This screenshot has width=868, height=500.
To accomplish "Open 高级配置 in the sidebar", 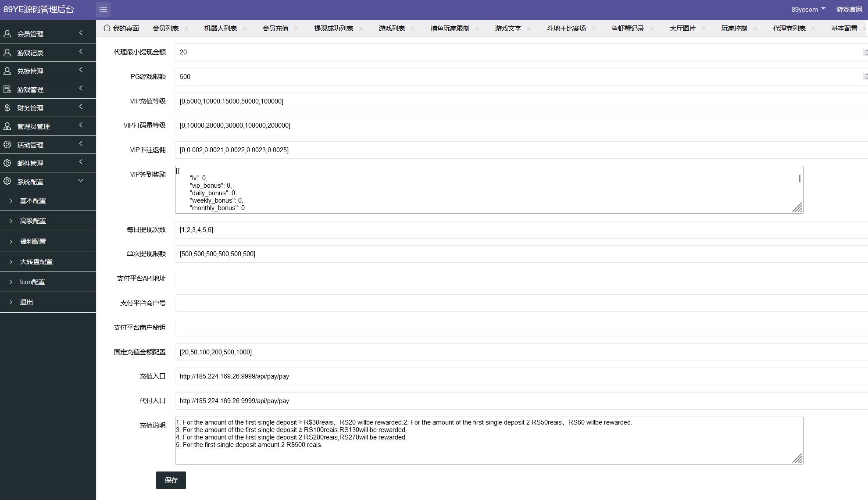I will 48,221.
